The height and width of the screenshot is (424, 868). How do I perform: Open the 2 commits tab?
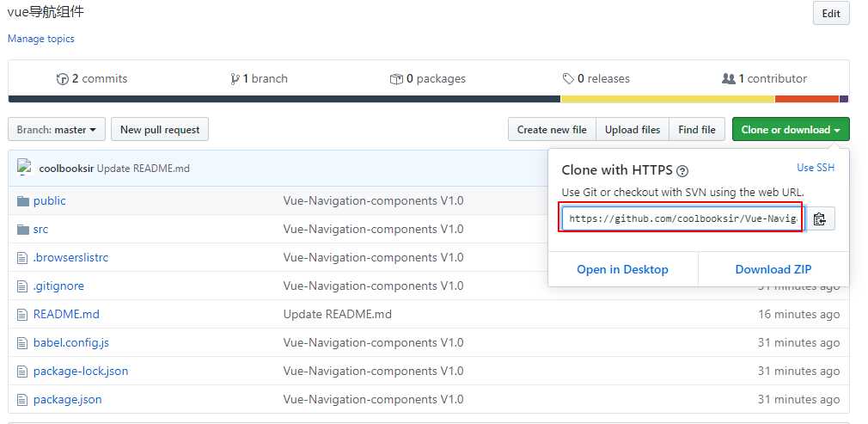92,79
